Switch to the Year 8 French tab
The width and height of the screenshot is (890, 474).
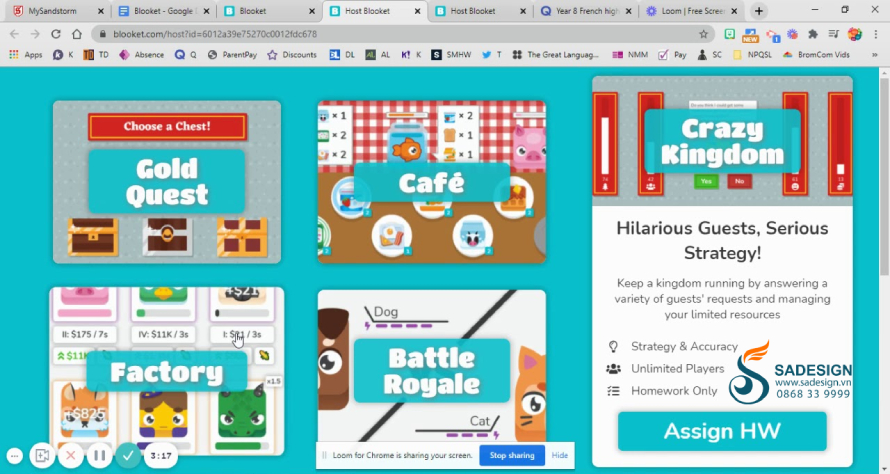pos(587,11)
